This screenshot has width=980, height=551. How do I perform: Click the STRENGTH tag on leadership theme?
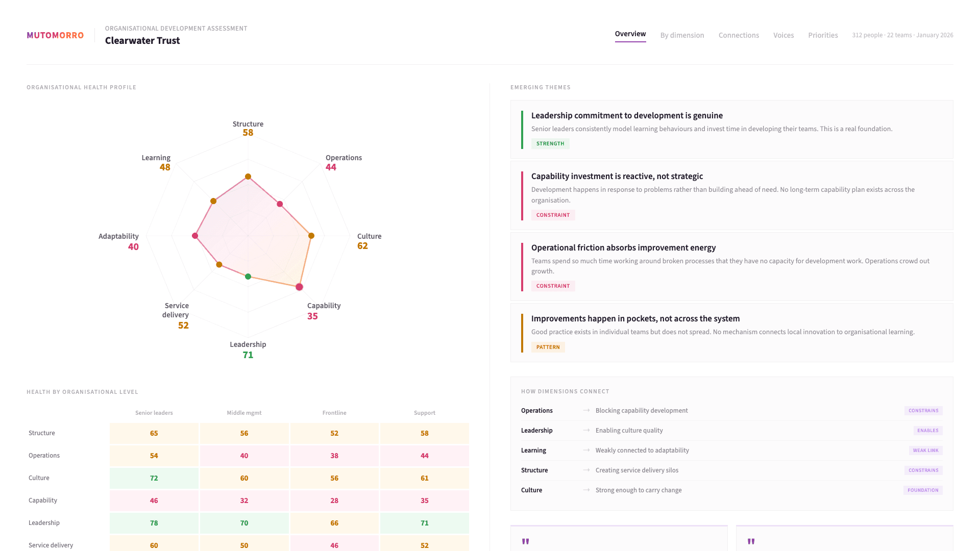pyautogui.click(x=550, y=144)
